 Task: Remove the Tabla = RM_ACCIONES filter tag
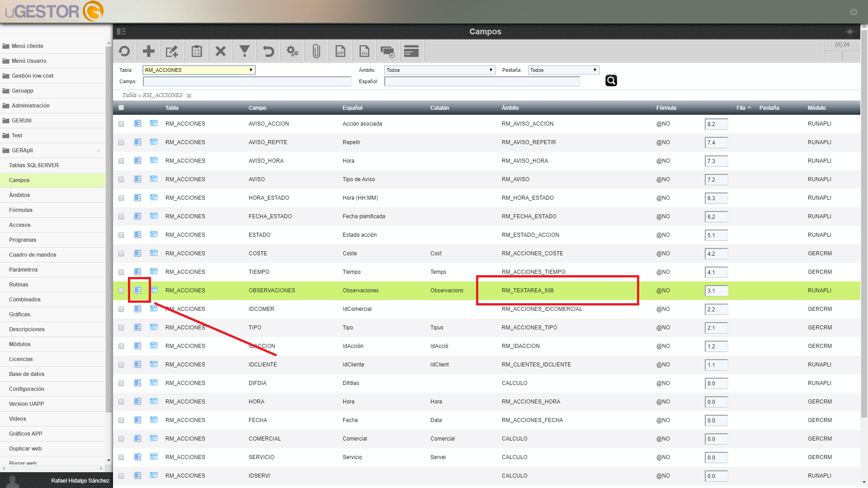click(x=189, y=96)
